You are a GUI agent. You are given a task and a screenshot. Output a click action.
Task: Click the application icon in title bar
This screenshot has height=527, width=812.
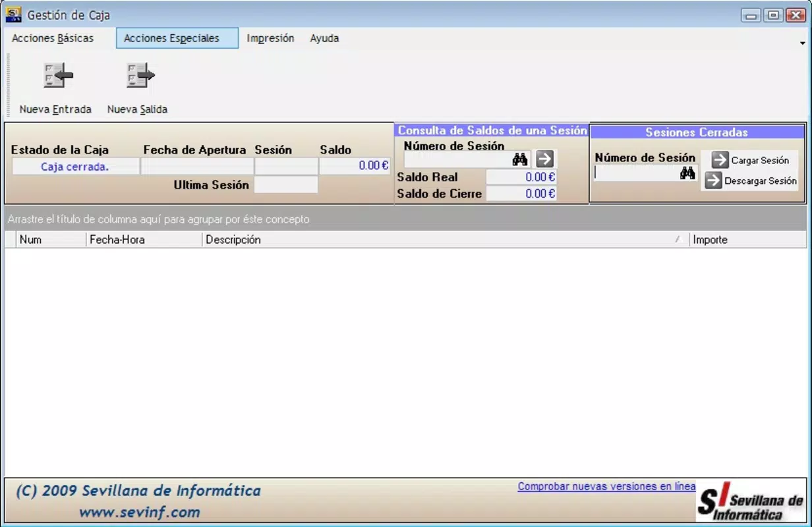[13, 14]
